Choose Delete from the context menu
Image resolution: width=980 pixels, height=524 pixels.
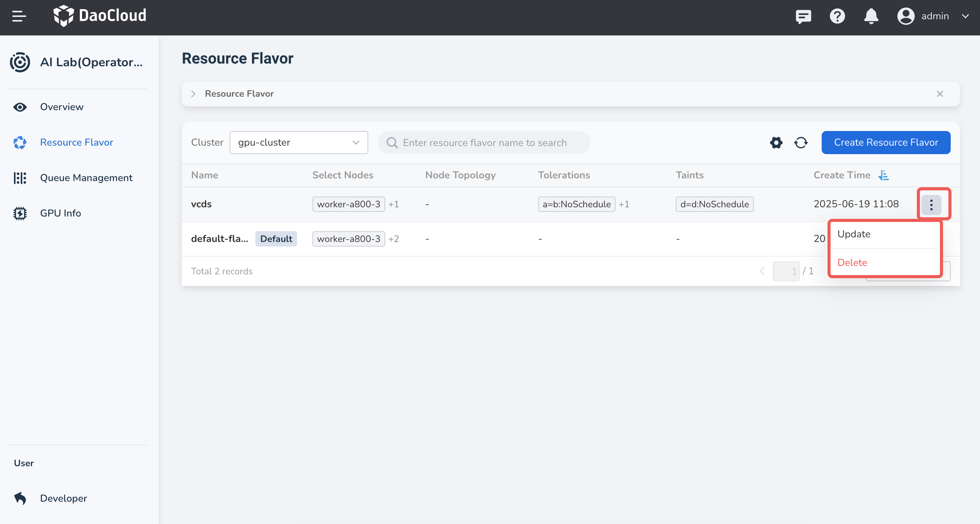[x=852, y=263]
